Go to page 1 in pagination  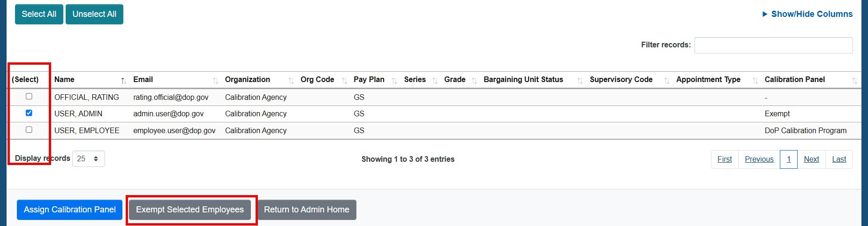789,159
